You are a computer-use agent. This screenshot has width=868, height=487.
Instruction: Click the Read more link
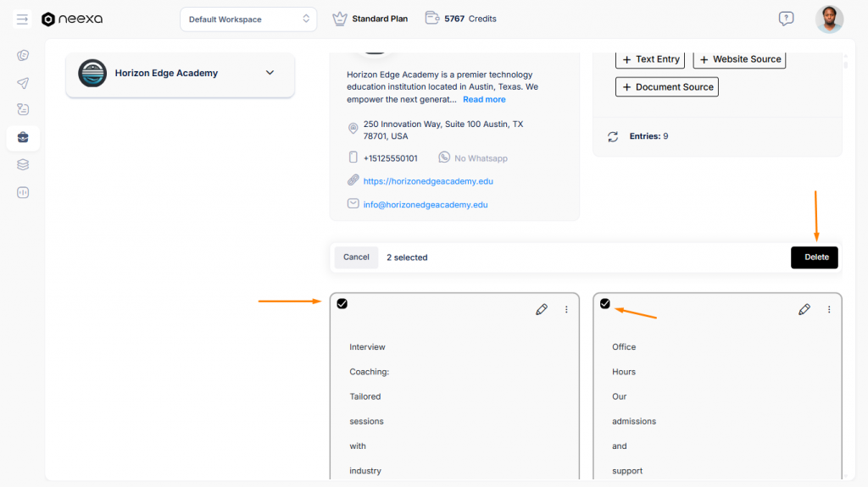[x=484, y=100]
